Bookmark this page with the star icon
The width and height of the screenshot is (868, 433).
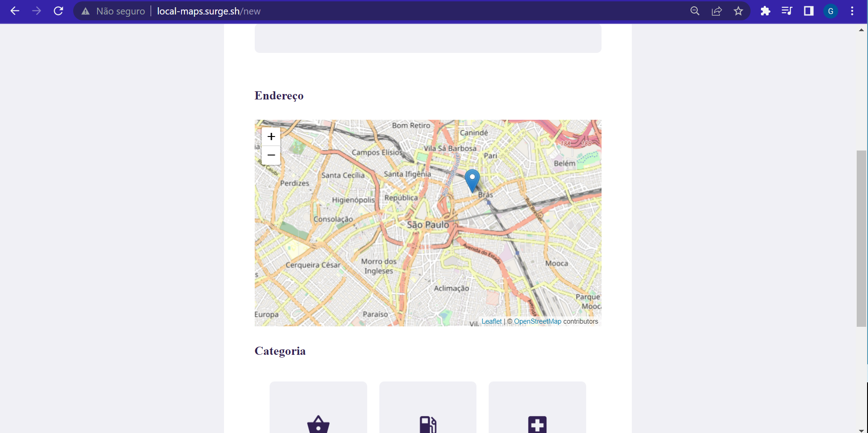click(738, 11)
